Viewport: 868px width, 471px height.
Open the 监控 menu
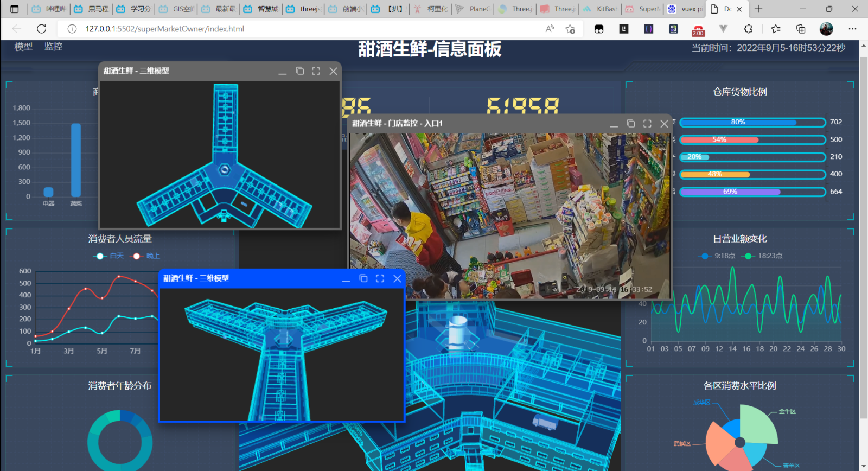pos(53,47)
